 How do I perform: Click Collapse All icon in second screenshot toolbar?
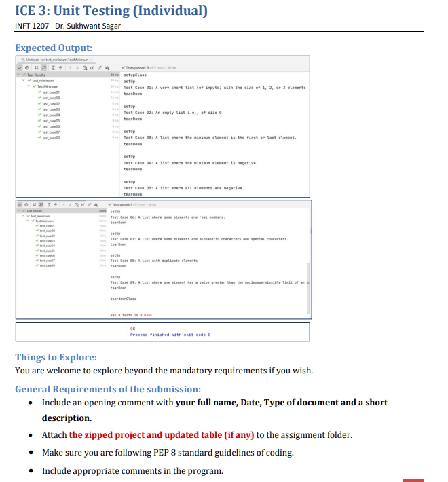(x=56, y=205)
